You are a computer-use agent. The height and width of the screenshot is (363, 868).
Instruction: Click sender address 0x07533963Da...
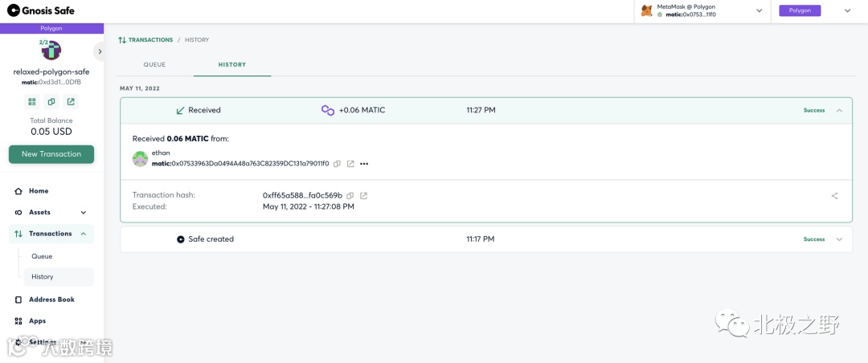[x=240, y=164]
